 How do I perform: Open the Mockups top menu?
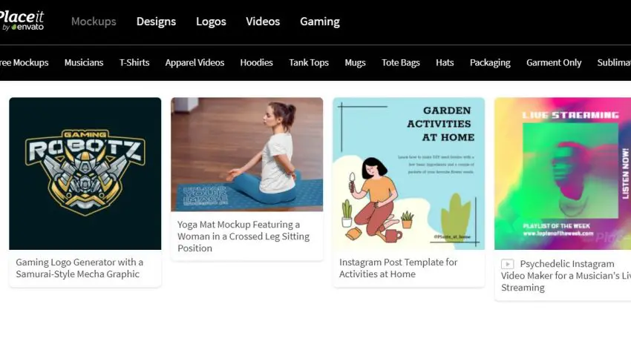coord(94,21)
